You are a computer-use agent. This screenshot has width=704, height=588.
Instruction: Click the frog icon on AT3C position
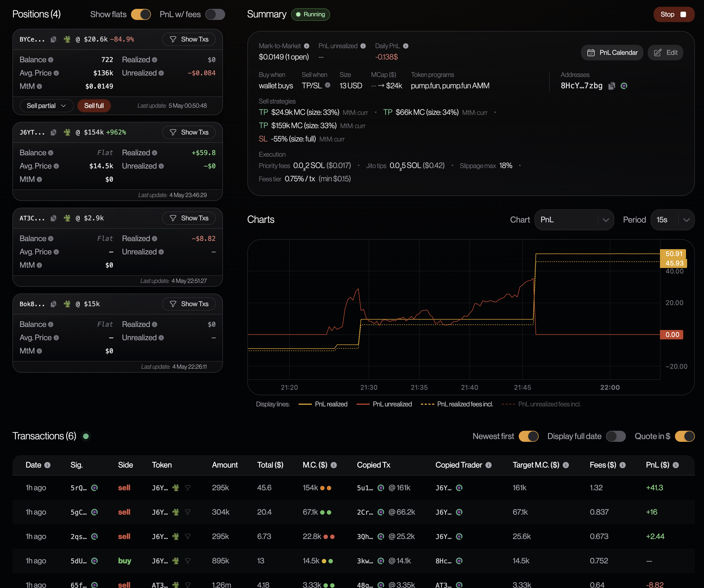(x=67, y=218)
